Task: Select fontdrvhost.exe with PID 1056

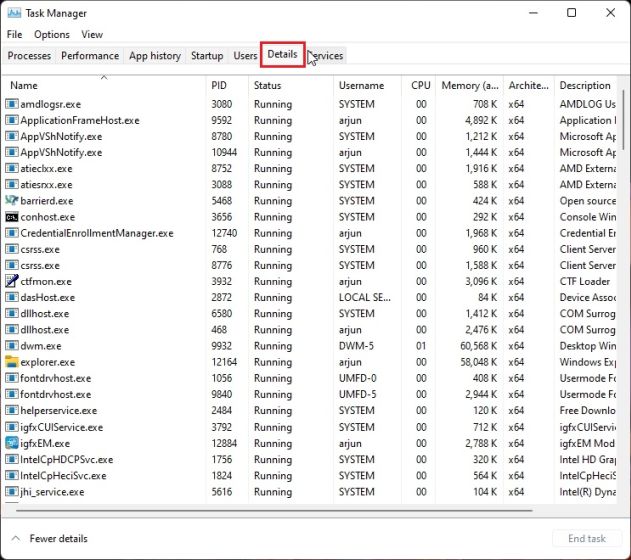Action: click(310, 378)
